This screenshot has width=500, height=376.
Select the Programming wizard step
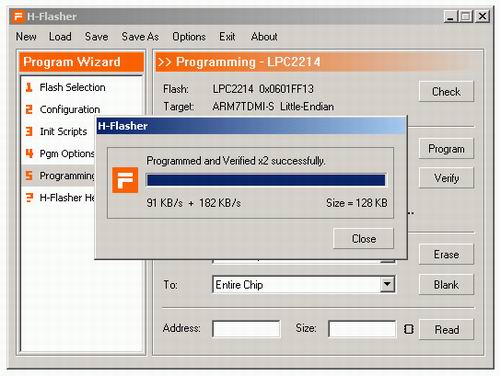coord(67,175)
